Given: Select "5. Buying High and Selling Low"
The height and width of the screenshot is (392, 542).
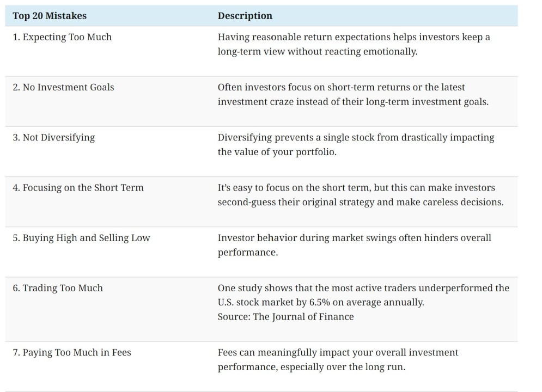Looking at the screenshot, I should coord(81,238).
